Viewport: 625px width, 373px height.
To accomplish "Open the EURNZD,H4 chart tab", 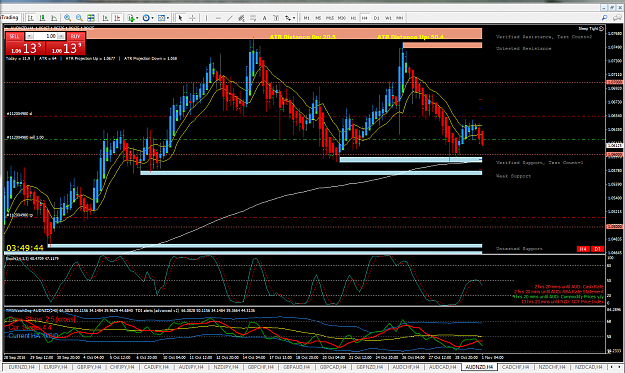I will [x=22, y=367].
